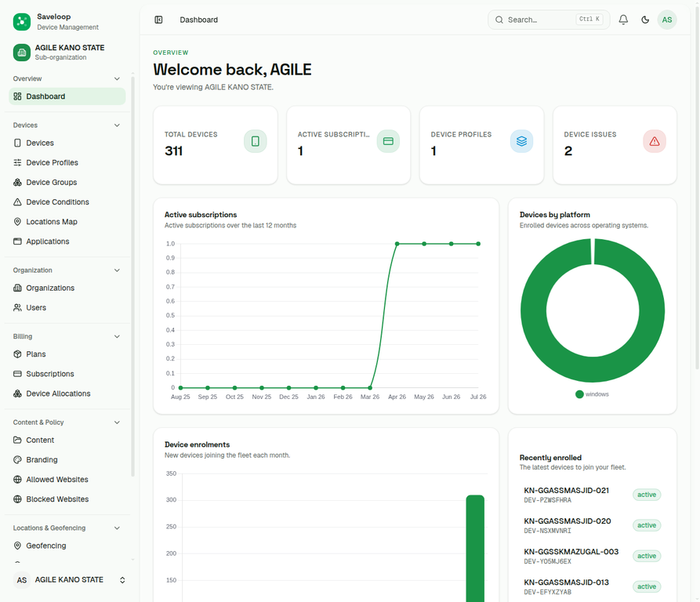Collapse the Content & Policy section chevron
Screen dimensions: 700x602
[117, 422]
